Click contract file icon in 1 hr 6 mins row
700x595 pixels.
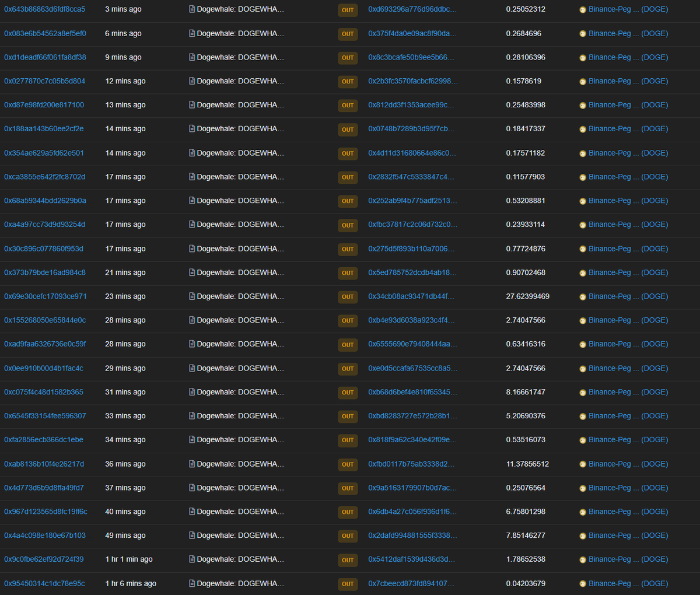pos(192,583)
